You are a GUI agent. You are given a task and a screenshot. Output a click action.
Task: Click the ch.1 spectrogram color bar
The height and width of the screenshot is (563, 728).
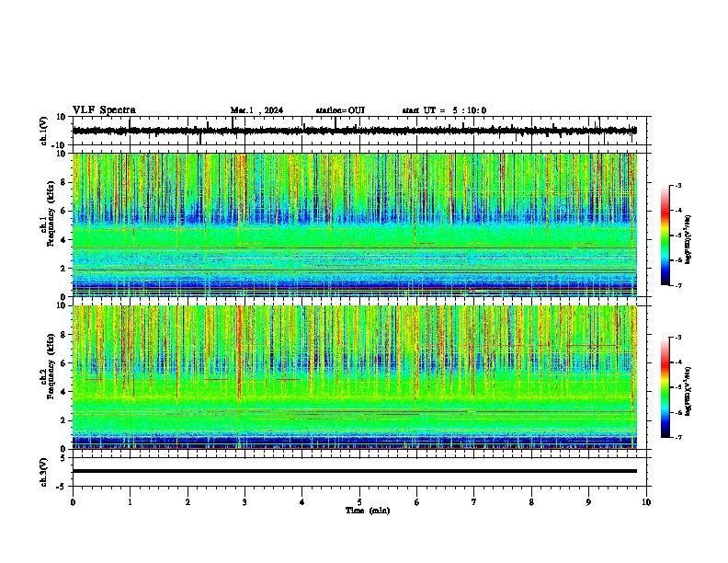[x=665, y=236]
